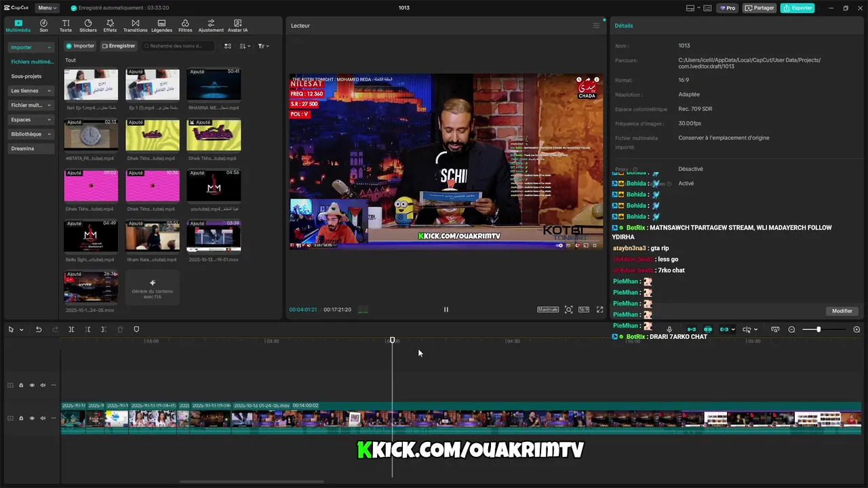Enter player fullscreen mode
Viewport: 868px width, 488px height.
[599, 310]
